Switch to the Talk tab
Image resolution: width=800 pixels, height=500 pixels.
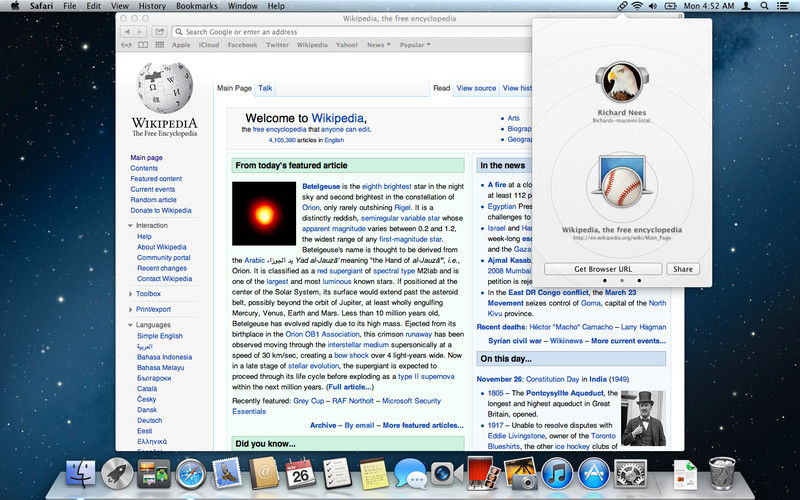pos(265,88)
